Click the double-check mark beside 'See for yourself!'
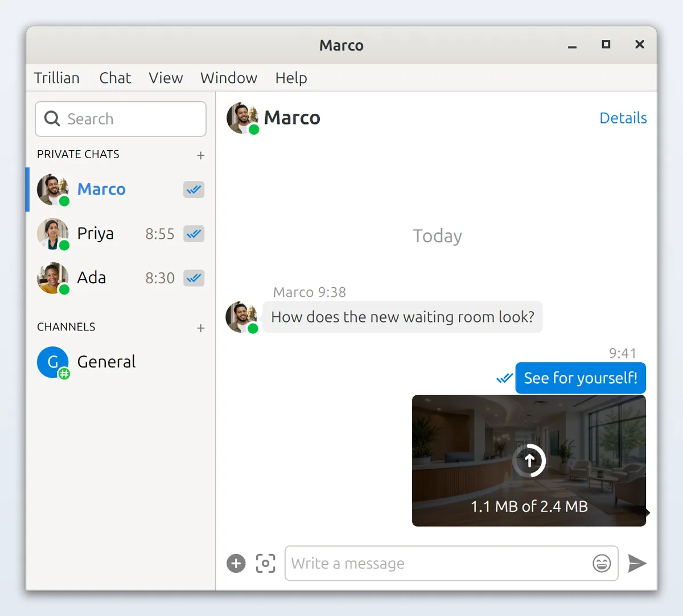 504,378
